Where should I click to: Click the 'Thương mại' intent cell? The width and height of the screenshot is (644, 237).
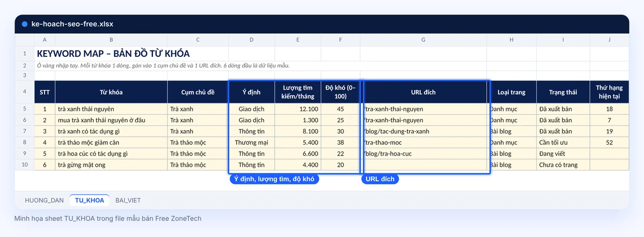pos(252,143)
